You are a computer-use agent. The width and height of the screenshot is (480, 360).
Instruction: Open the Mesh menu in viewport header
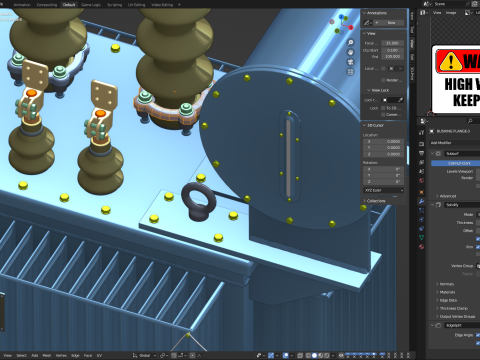pos(47,356)
